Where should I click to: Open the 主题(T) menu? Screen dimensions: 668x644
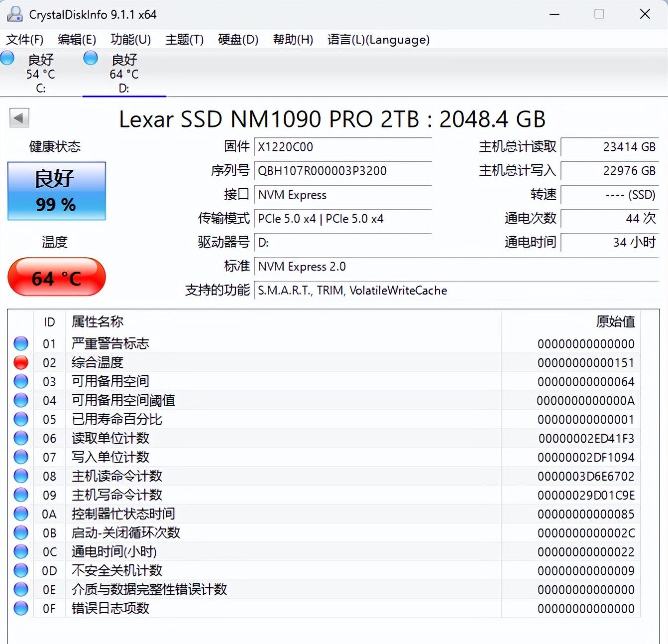pyautogui.click(x=184, y=40)
